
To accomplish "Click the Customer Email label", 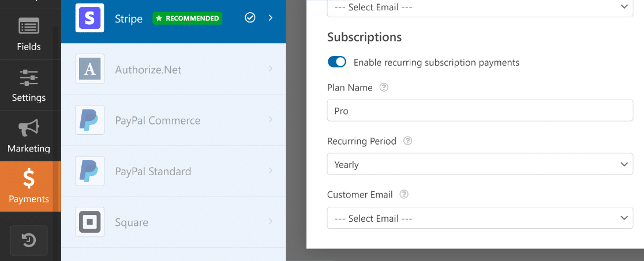I will coord(360,195).
